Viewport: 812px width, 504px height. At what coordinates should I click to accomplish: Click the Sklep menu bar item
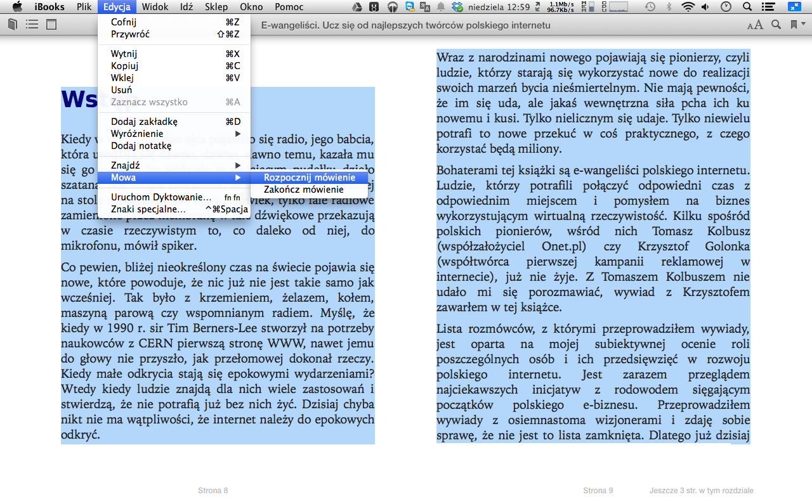216,7
